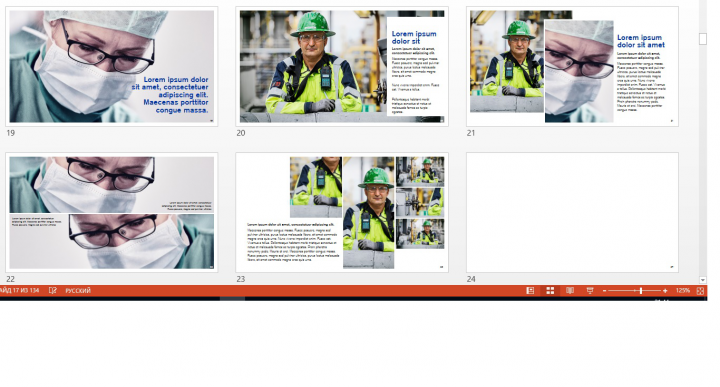This screenshot has width=720, height=387.
Task: Switch to Normal view in status bar
Action: click(530, 291)
